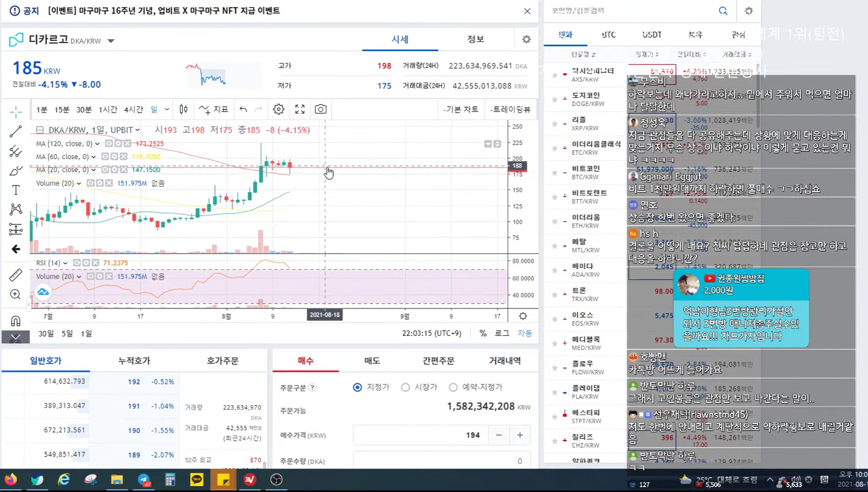Open the 지표 indicators button

pyautogui.click(x=214, y=109)
